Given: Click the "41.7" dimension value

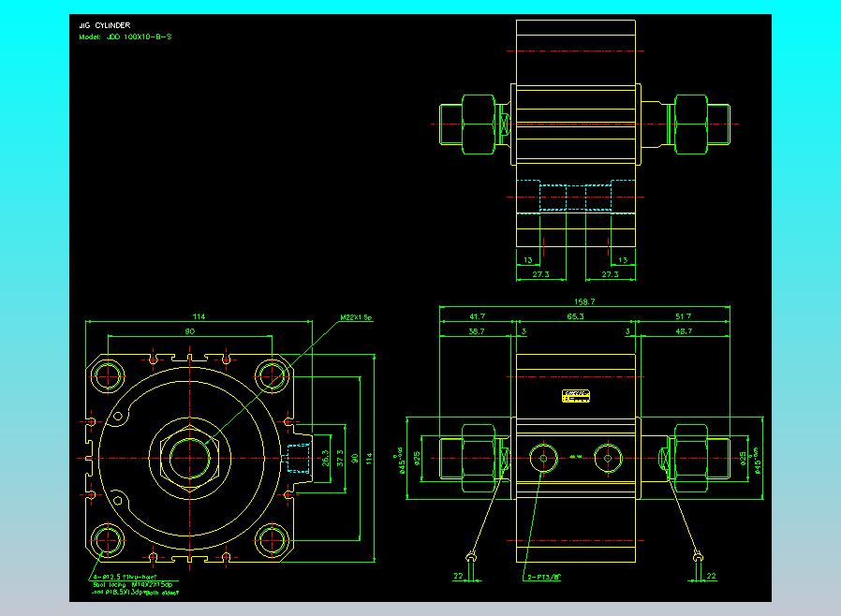Looking at the screenshot, I should tap(477, 316).
